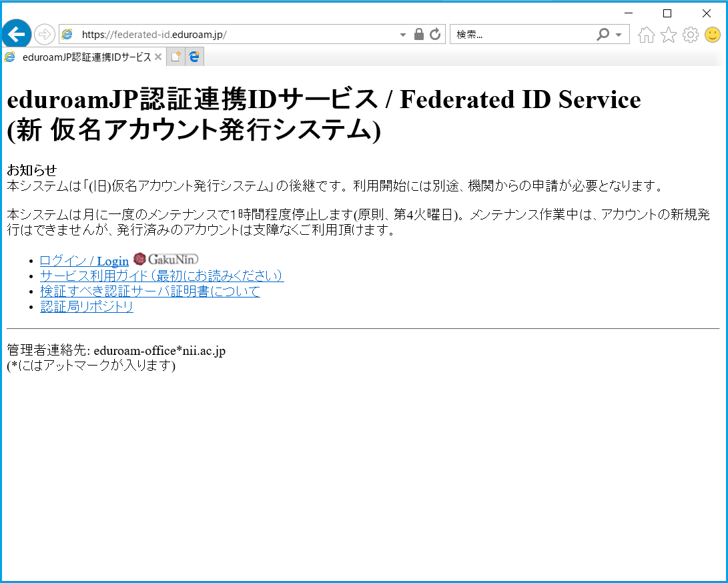Viewport: 728px width, 583px height.
Task: Click the Forward navigation arrow
Action: [x=45, y=34]
